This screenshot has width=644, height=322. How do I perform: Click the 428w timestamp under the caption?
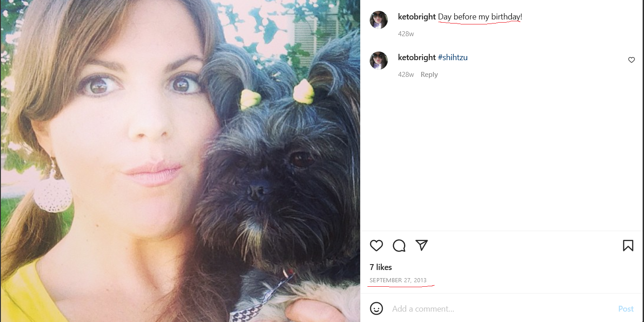[x=406, y=34]
